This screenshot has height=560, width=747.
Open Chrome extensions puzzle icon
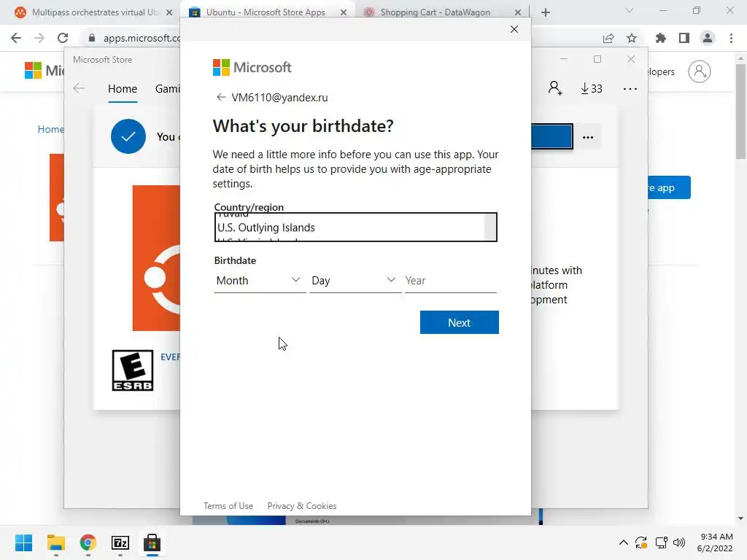(x=660, y=38)
